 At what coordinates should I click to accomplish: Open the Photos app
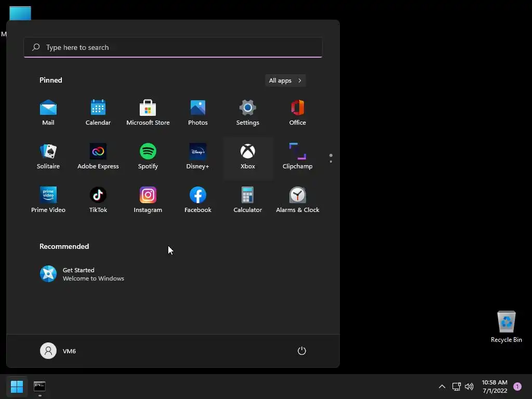click(198, 113)
